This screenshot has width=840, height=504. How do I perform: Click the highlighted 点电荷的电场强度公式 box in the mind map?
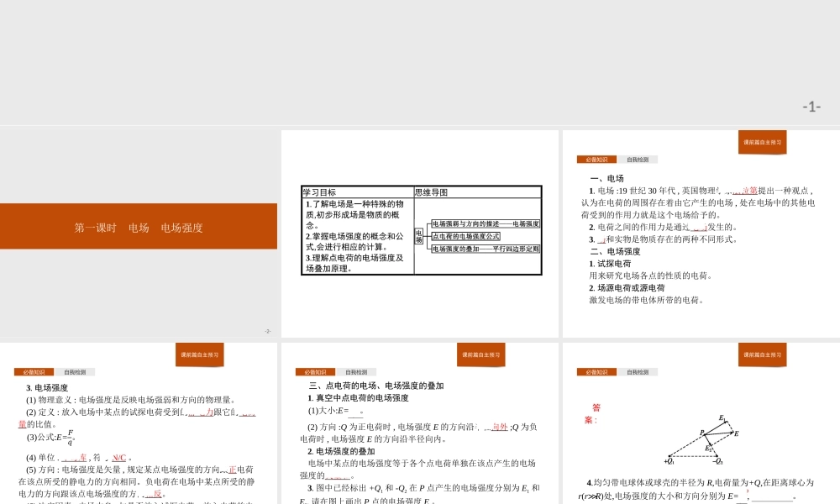tap(465, 235)
